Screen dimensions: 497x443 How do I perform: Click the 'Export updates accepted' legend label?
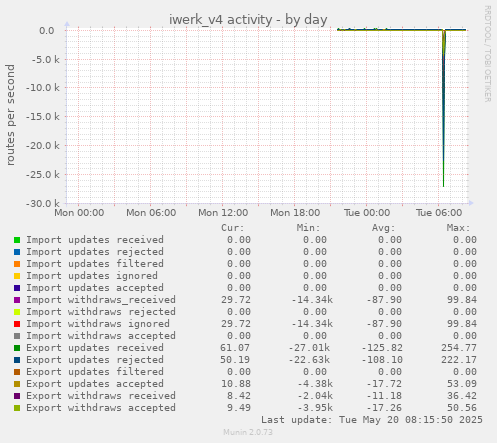point(95,384)
